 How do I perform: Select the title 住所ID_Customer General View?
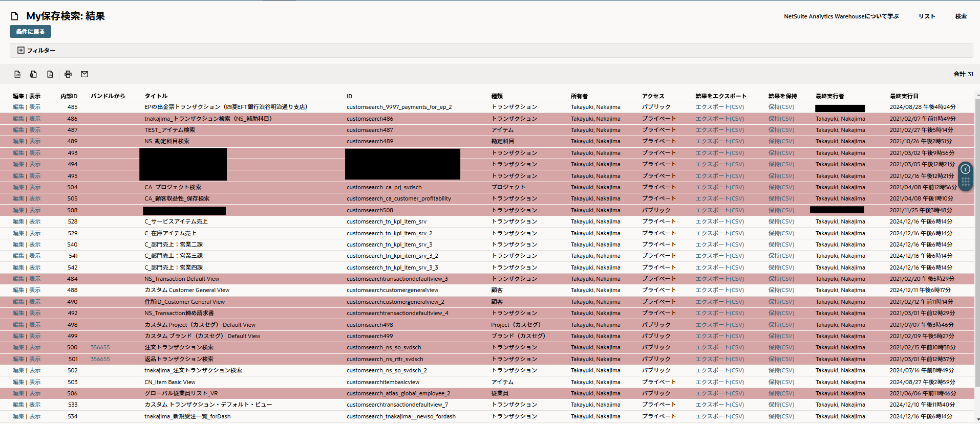[x=184, y=302]
